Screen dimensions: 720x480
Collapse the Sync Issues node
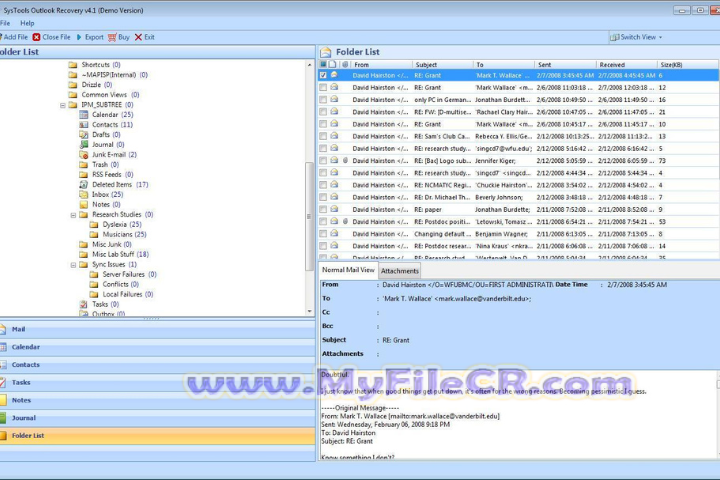point(73,265)
